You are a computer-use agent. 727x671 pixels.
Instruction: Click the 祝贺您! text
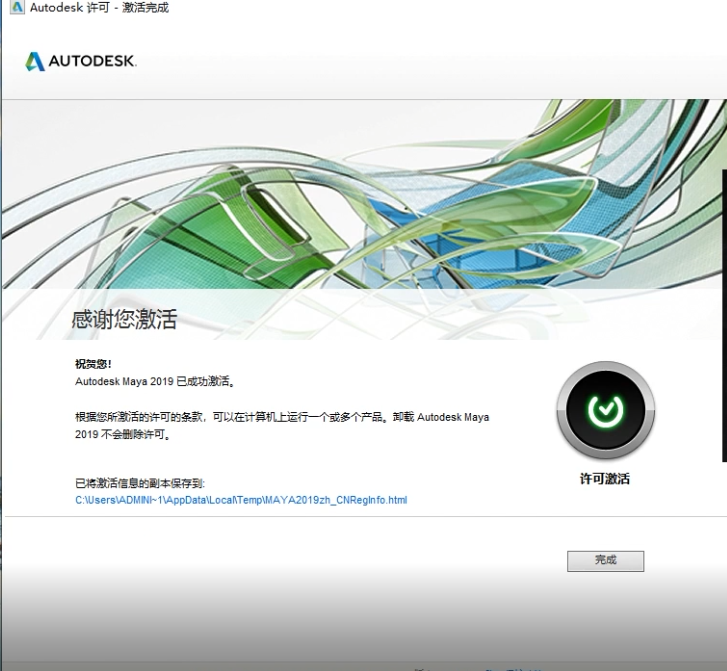pyautogui.click(x=93, y=364)
